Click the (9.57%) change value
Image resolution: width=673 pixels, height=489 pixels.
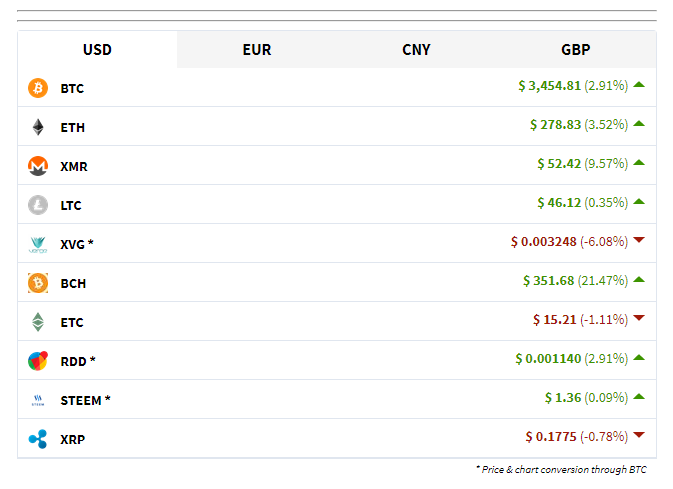point(606,164)
